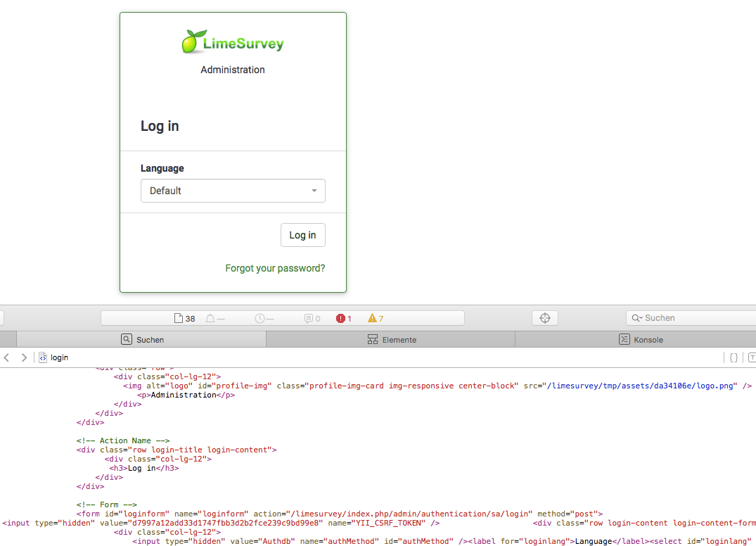Switch to the Konsole tab
The width and height of the screenshot is (756, 546).
(x=641, y=339)
